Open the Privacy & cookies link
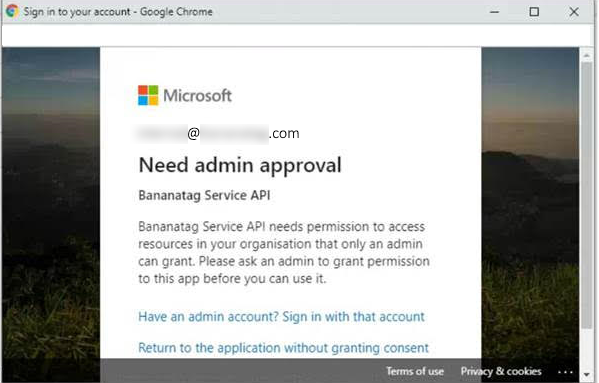Viewport: 599px width, 383px height. (x=501, y=371)
